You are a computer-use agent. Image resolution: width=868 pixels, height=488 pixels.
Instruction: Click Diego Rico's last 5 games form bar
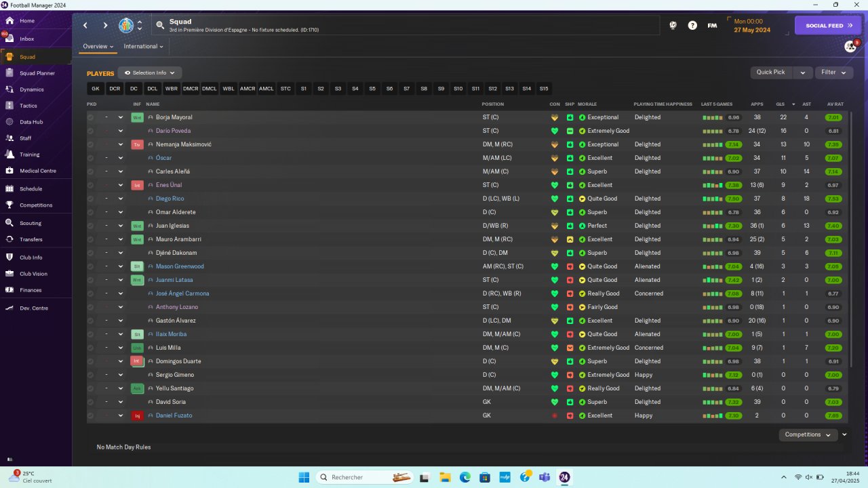(x=713, y=199)
